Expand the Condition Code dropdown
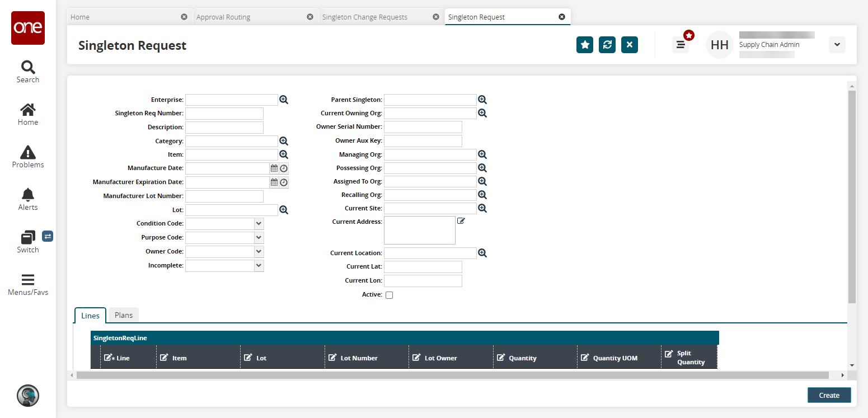 click(x=259, y=223)
